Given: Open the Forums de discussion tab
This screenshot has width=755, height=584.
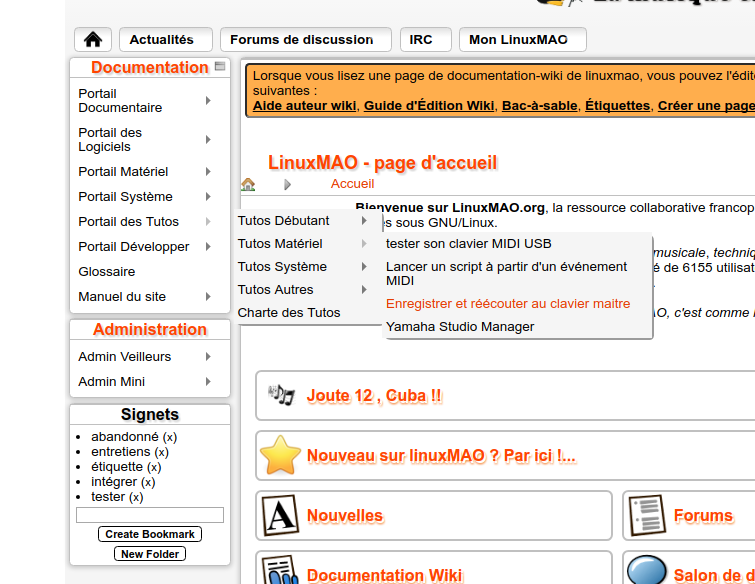Looking at the screenshot, I should 306,39.
